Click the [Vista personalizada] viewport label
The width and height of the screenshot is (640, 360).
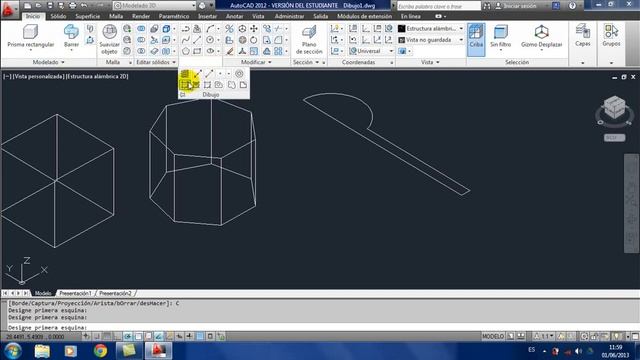pyautogui.click(x=39, y=76)
